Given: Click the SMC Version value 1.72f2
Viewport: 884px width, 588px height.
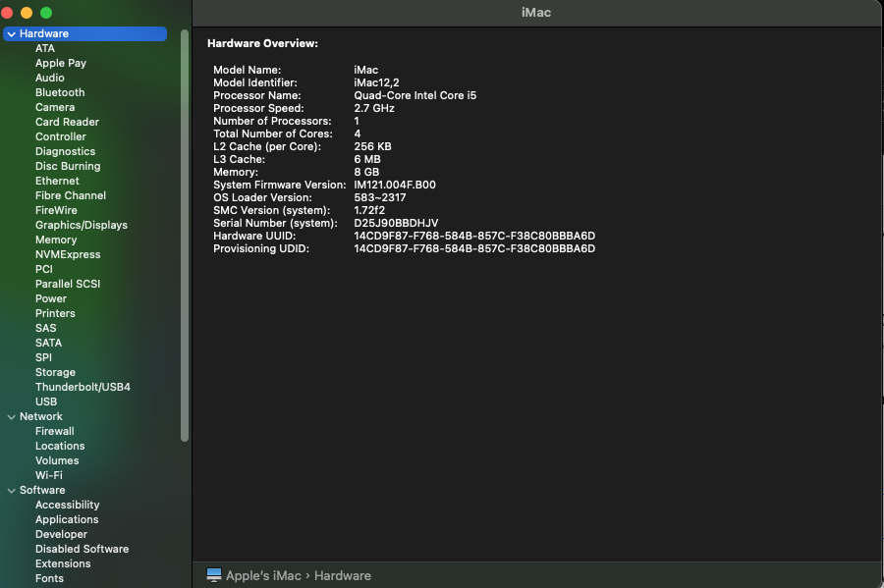Looking at the screenshot, I should tap(369, 211).
